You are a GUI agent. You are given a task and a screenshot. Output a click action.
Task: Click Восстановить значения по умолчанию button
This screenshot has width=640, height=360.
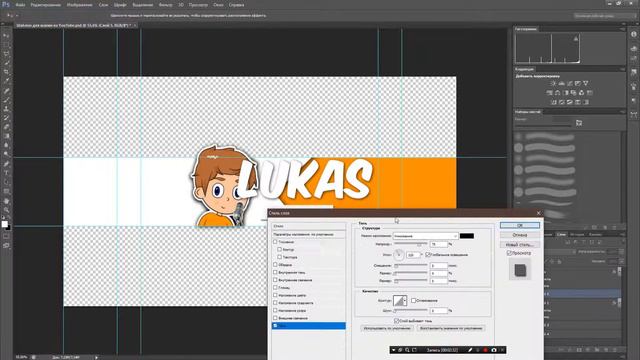pos(451,328)
